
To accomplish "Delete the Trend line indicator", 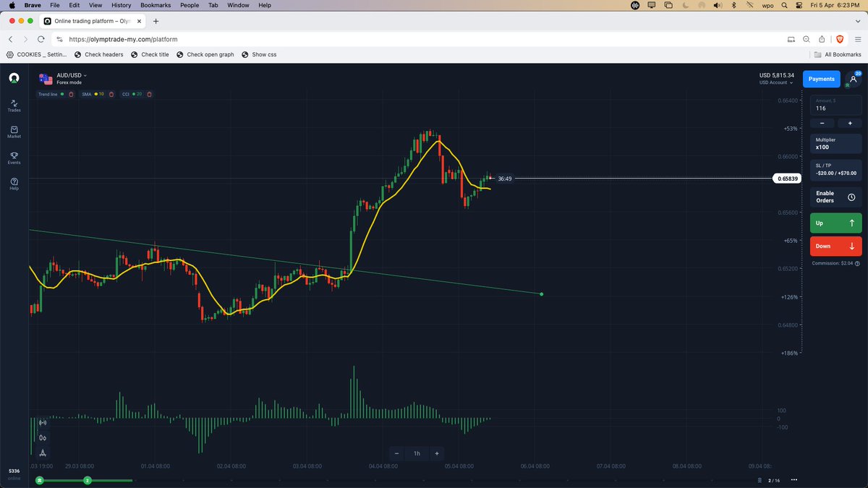I will [x=71, y=94].
